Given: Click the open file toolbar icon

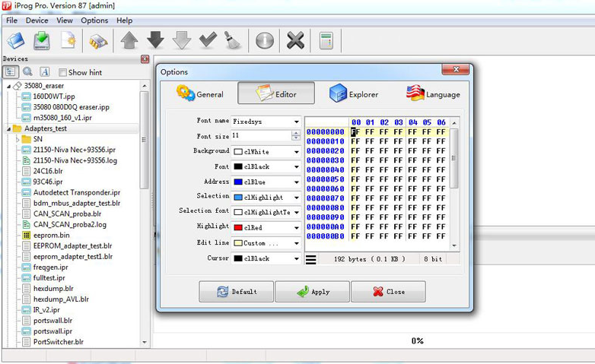Looking at the screenshot, I should pyautogui.click(x=15, y=40).
